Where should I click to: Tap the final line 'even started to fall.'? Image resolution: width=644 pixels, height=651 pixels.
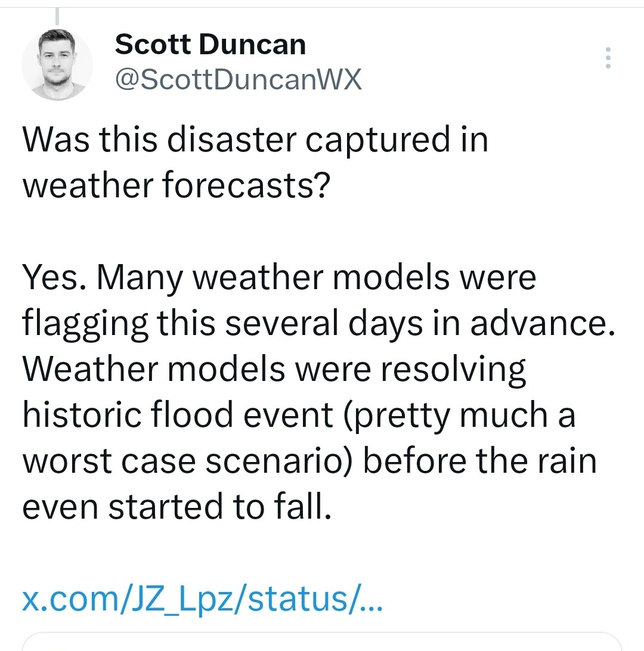point(177,507)
